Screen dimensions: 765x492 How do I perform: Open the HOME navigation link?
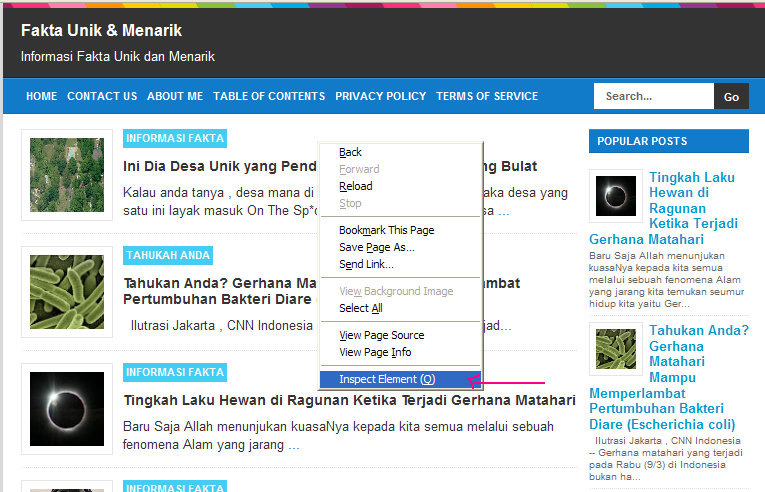41,96
